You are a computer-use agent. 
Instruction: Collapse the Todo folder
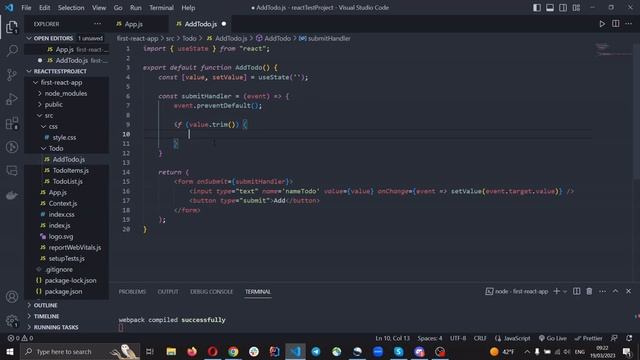(66, 149)
